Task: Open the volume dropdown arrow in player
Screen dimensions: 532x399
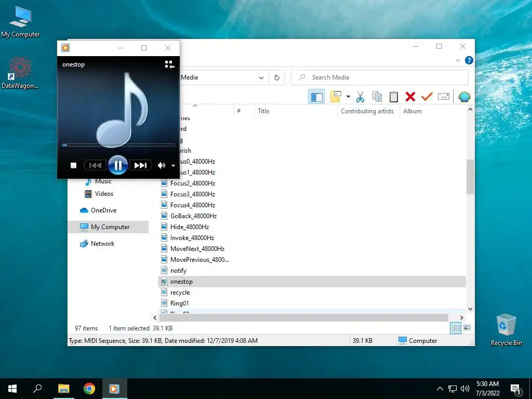Action: click(x=173, y=166)
